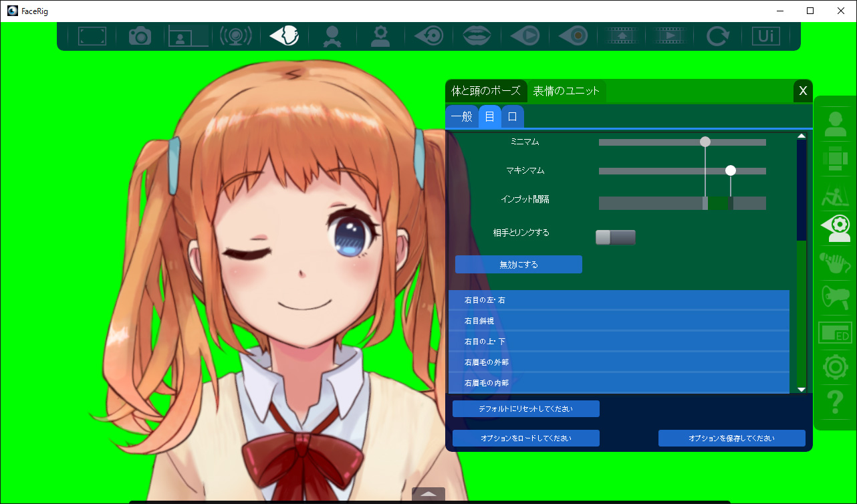Expand the bottom panel arrow handle
The height and width of the screenshot is (504, 857).
coord(428,495)
